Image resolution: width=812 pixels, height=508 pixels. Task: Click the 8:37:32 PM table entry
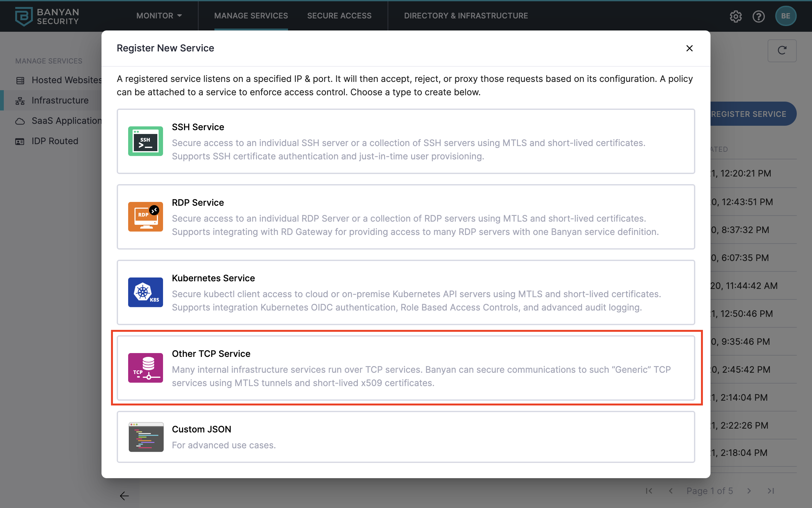740,230
